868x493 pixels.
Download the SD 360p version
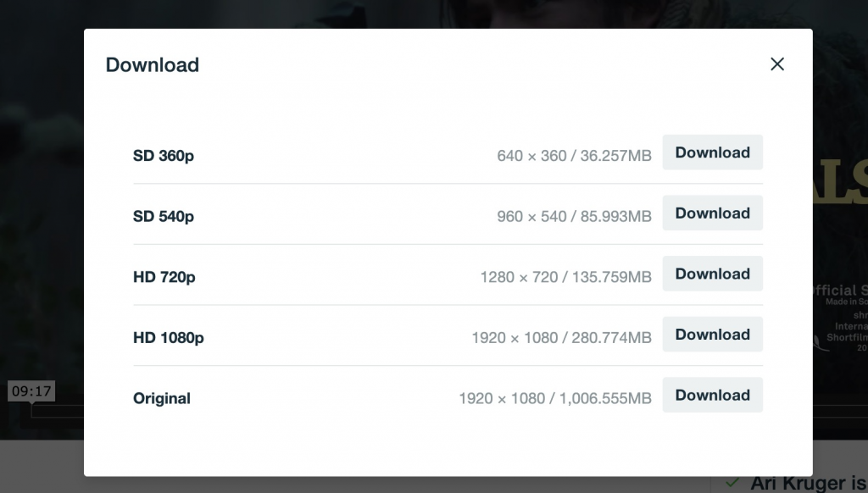(x=712, y=152)
